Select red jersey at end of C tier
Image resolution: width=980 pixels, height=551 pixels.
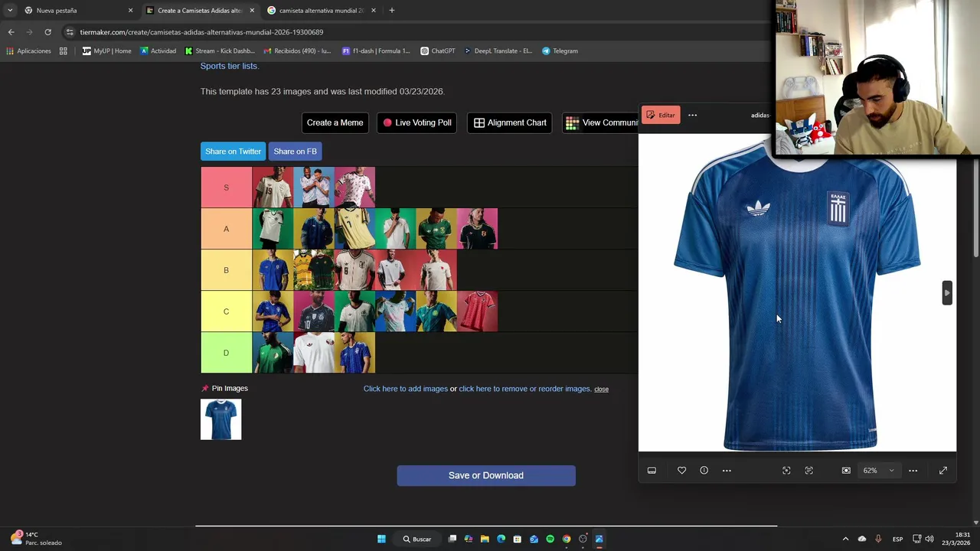(x=477, y=311)
